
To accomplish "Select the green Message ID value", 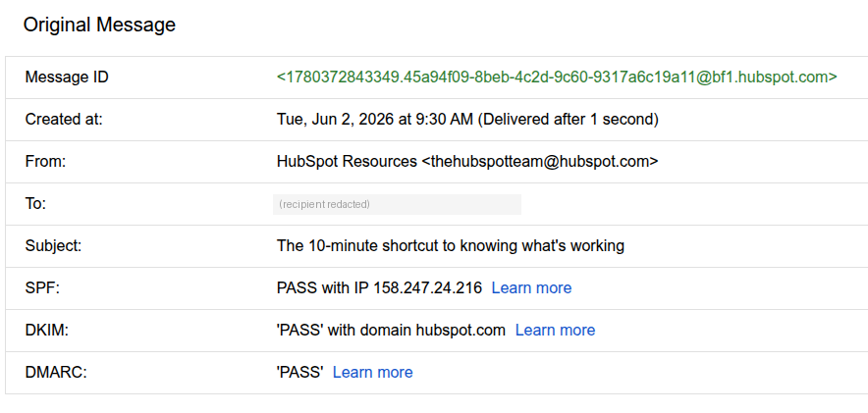I will tap(557, 77).
